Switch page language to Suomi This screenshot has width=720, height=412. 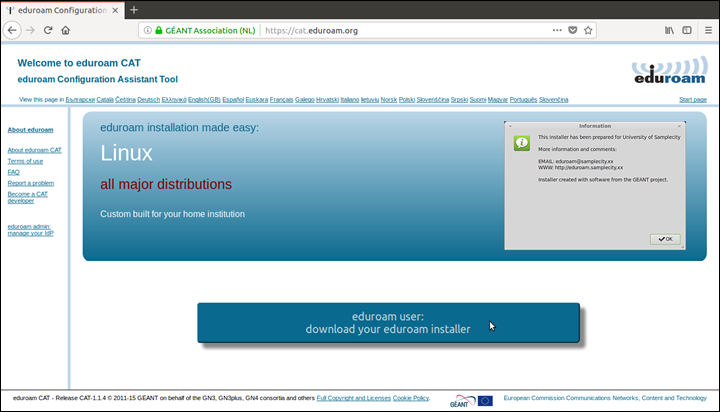478,100
